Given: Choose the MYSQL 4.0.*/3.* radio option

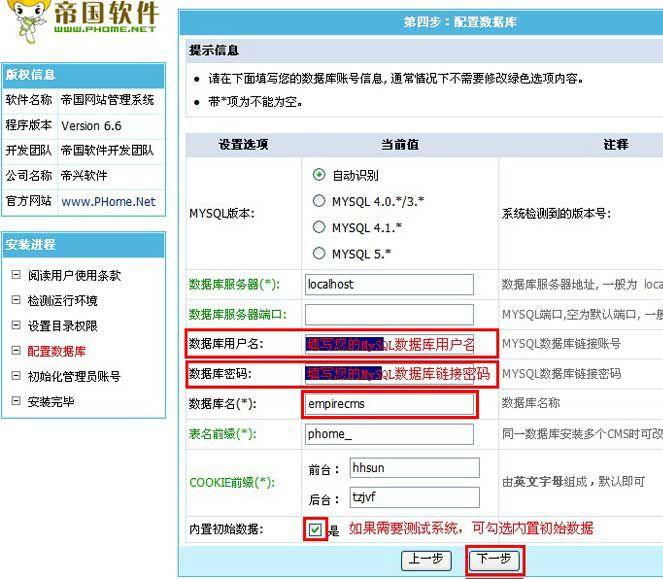Looking at the screenshot, I should (319, 201).
